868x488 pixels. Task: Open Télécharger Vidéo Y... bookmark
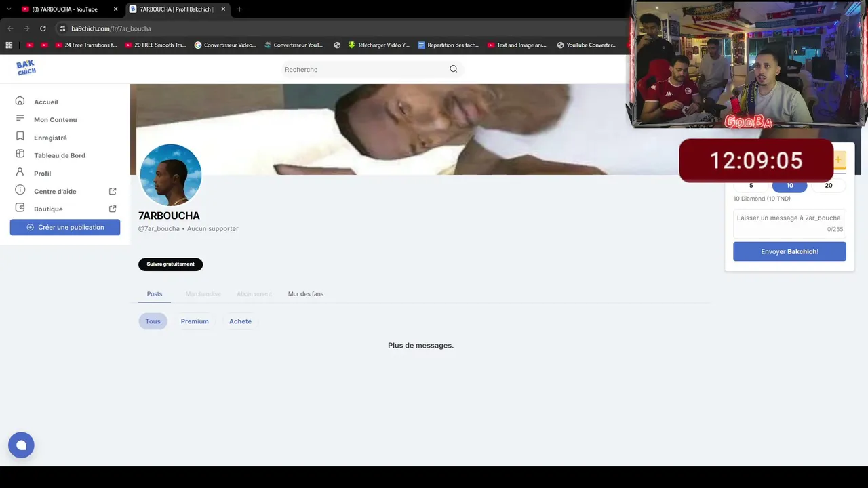pyautogui.click(x=379, y=45)
